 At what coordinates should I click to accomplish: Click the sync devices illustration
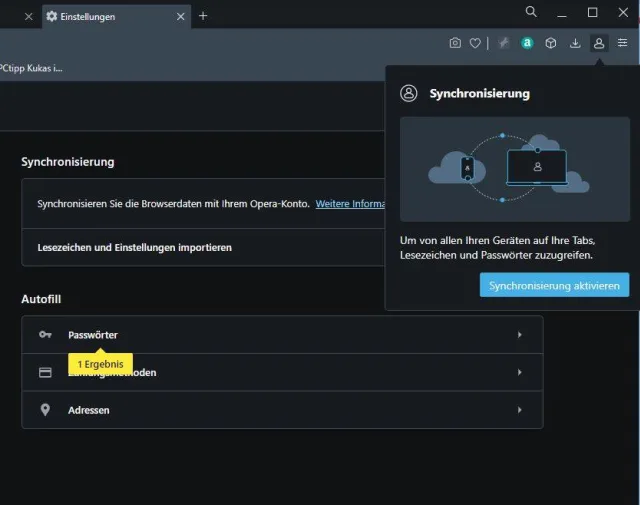point(514,168)
